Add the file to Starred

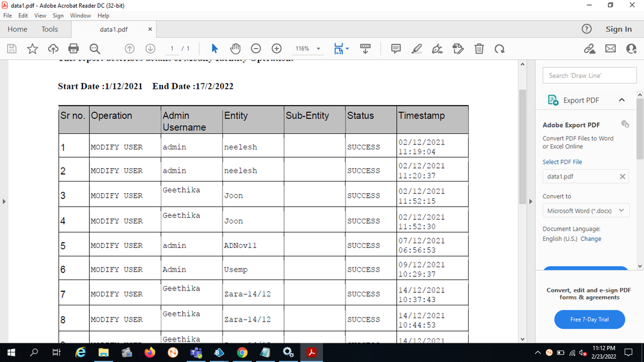[x=32, y=49]
